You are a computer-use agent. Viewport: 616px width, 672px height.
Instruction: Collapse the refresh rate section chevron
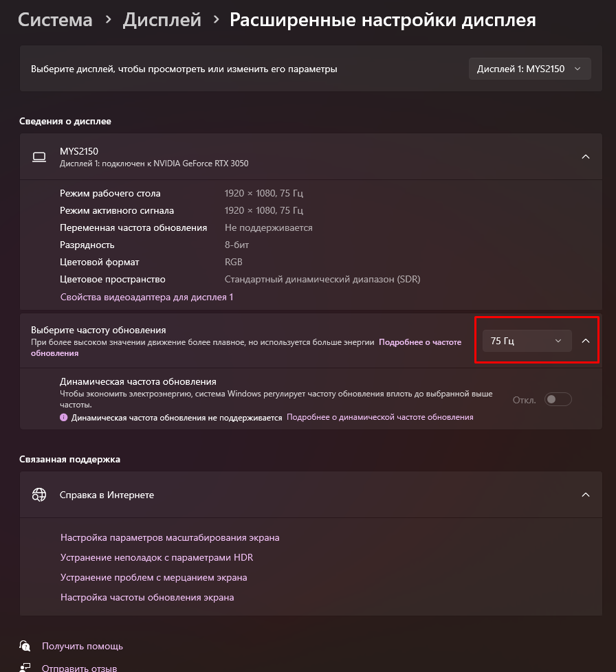click(x=586, y=341)
